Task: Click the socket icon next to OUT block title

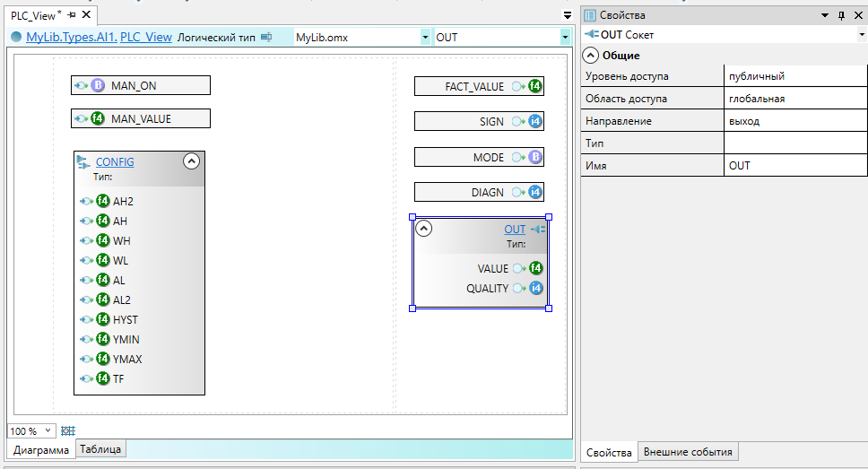Action: point(537,230)
